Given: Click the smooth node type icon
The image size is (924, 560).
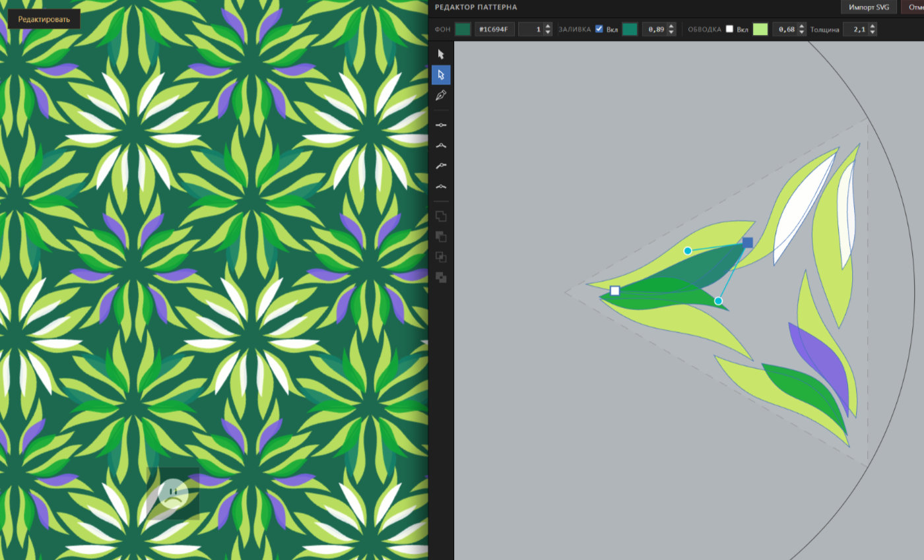Looking at the screenshot, I should click(x=441, y=187).
